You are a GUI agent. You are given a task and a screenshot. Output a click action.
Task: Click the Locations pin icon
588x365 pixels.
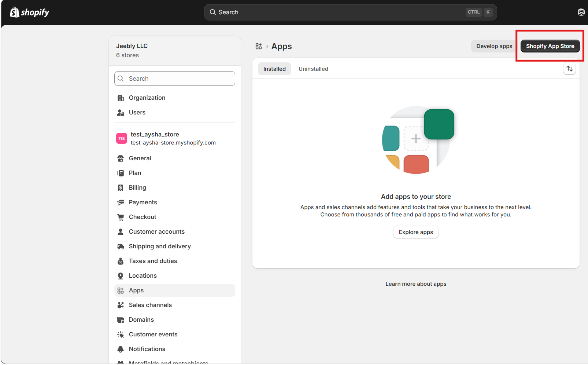pyautogui.click(x=121, y=276)
